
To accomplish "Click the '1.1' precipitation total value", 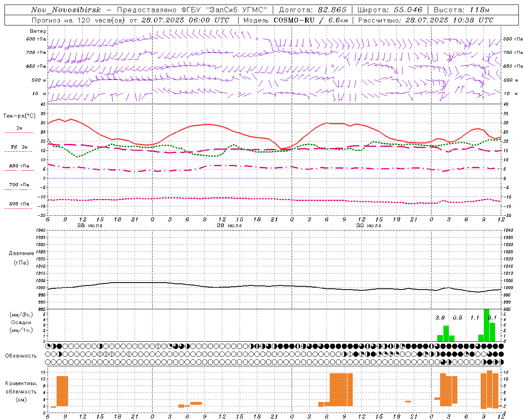I will click(x=475, y=317).
